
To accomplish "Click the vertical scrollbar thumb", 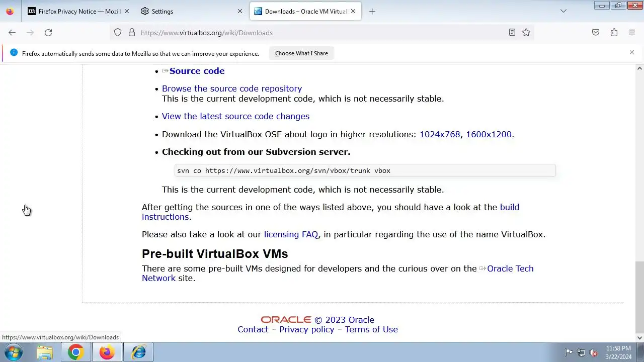I will [x=639, y=297].
